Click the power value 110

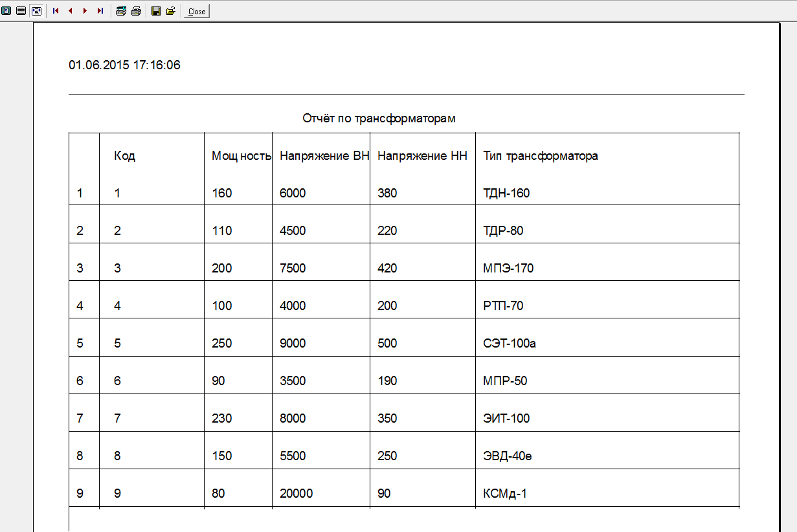click(221, 230)
